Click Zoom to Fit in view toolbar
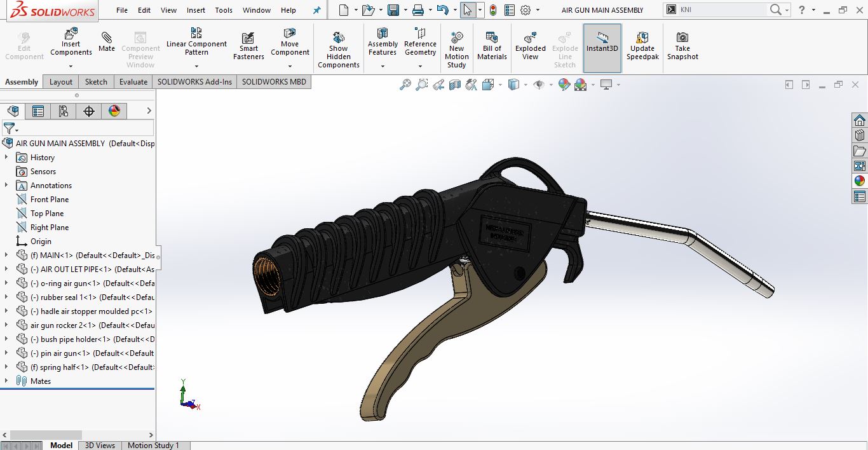Image resolution: width=868 pixels, height=450 pixels. tap(405, 85)
